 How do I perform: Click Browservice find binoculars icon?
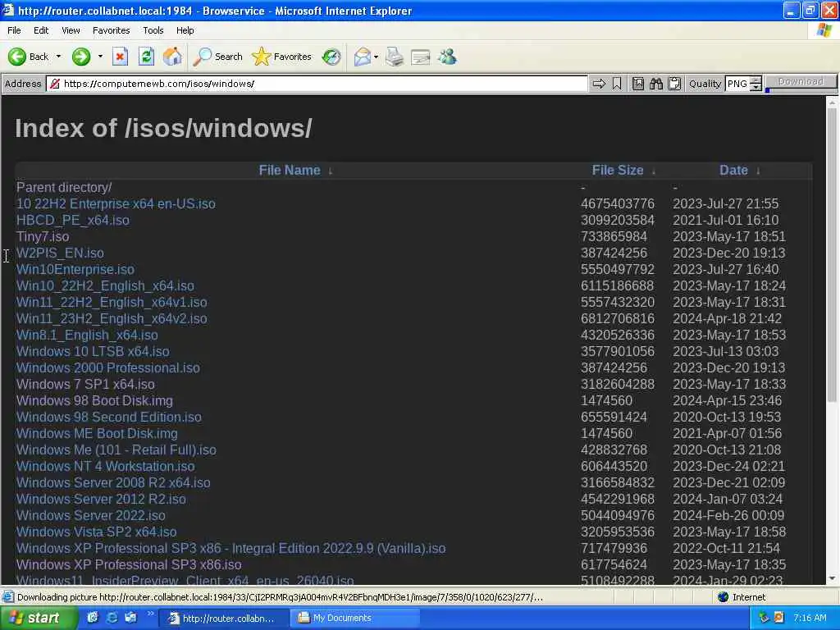pos(656,84)
